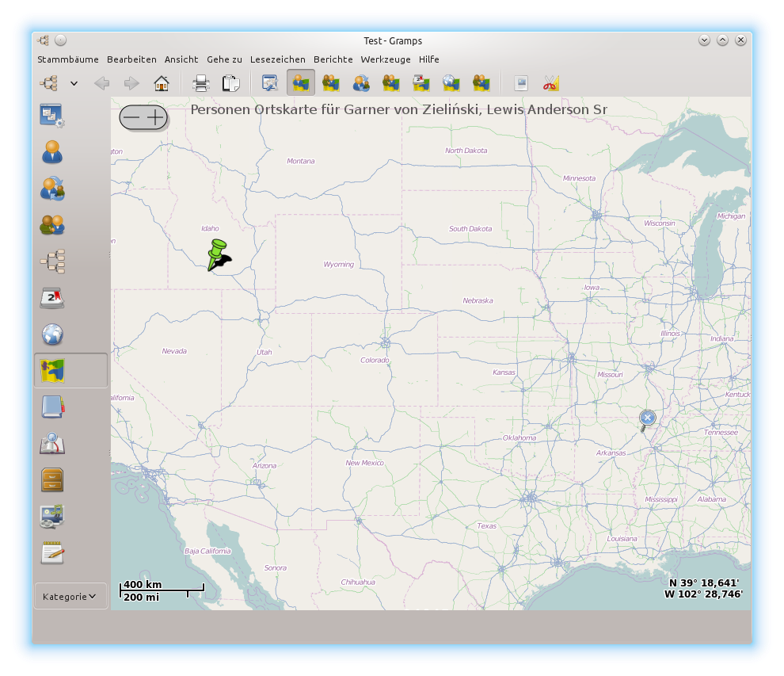
Task: Select the active person geography view icon
Action: (300, 83)
